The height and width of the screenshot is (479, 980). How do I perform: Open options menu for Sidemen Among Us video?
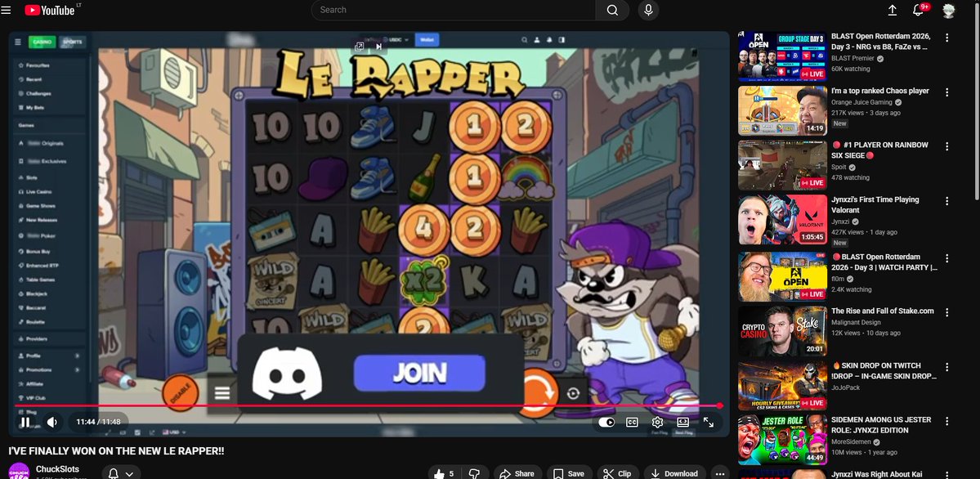point(946,421)
